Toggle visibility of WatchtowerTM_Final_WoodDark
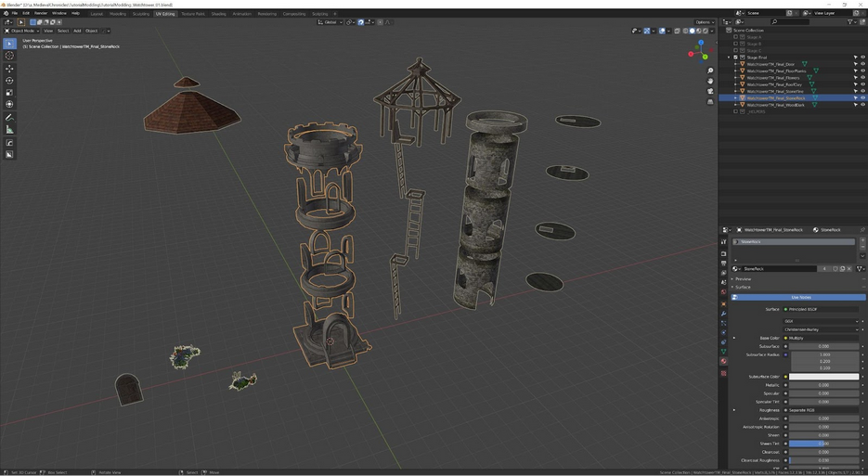The width and height of the screenshot is (868, 476). [x=862, y=105]
